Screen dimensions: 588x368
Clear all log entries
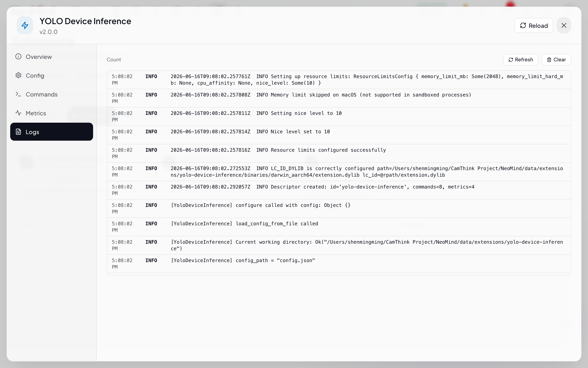556,60
